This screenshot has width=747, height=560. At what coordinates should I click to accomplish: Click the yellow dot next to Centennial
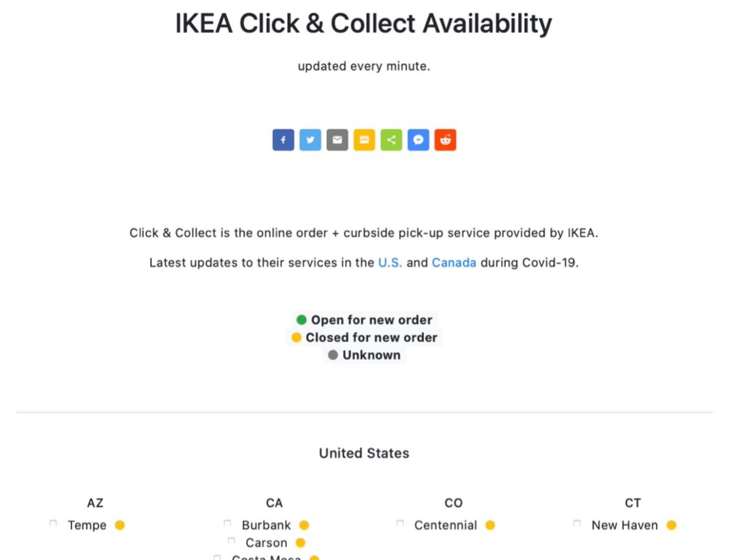click(x=490, y=525)
